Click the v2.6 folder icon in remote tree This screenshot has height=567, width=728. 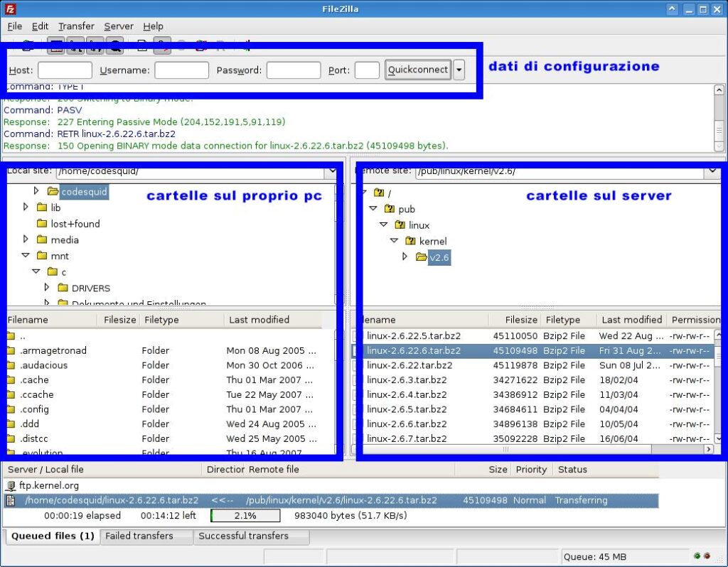pos(422,257)
